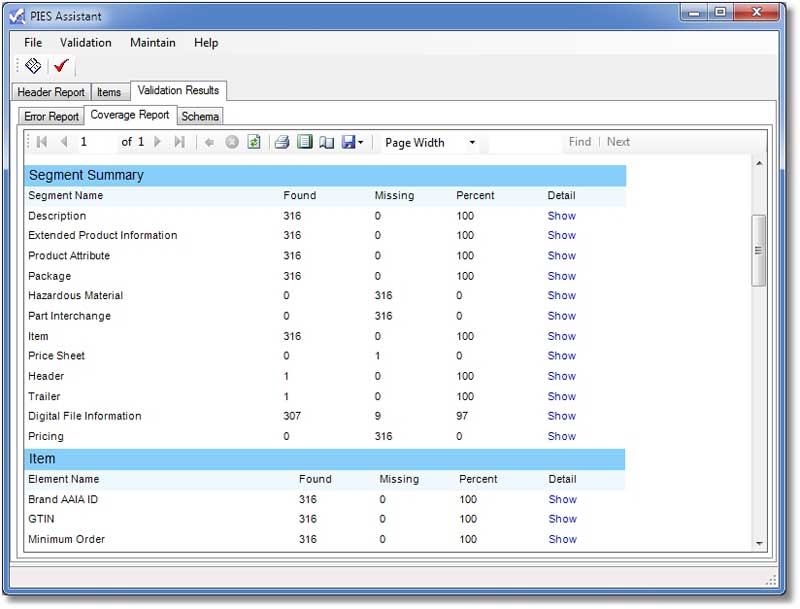Image resolution: width=800 pixels, height=609 pixels.
Task: Click the stop rendering icon
Action: [232, 142]
